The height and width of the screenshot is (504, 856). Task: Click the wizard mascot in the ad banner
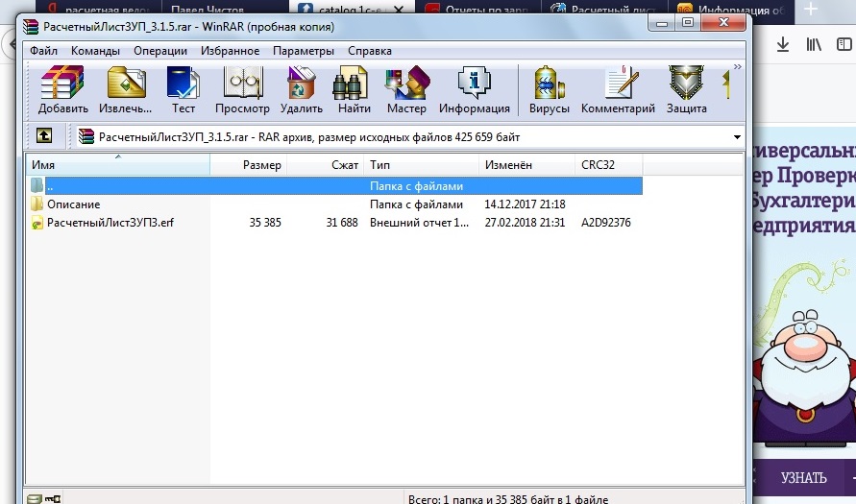click(x=806, y=376)
